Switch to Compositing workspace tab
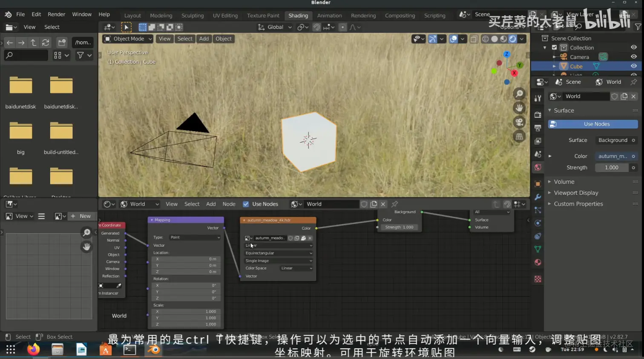The height and width of the screenshot is (359, 644). coord(400,15)
